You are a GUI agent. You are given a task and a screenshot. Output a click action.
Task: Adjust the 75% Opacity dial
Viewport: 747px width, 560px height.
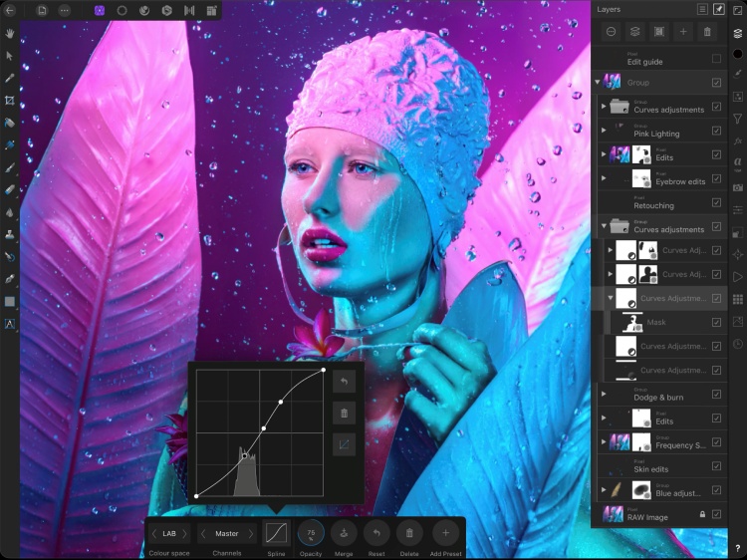[311, 533]
